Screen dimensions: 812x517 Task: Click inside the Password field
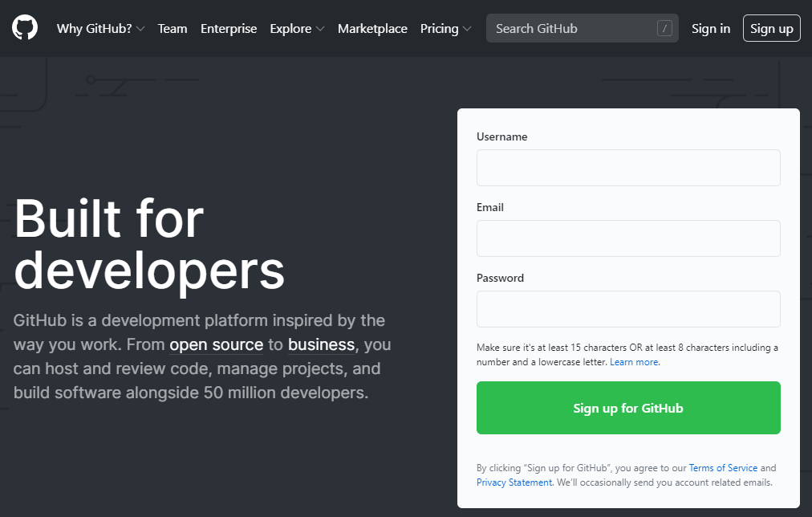[628, 309]
